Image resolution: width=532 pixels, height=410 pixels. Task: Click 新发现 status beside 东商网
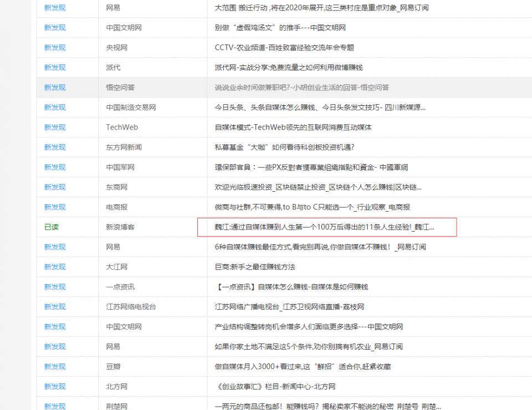tap(55, 187)
